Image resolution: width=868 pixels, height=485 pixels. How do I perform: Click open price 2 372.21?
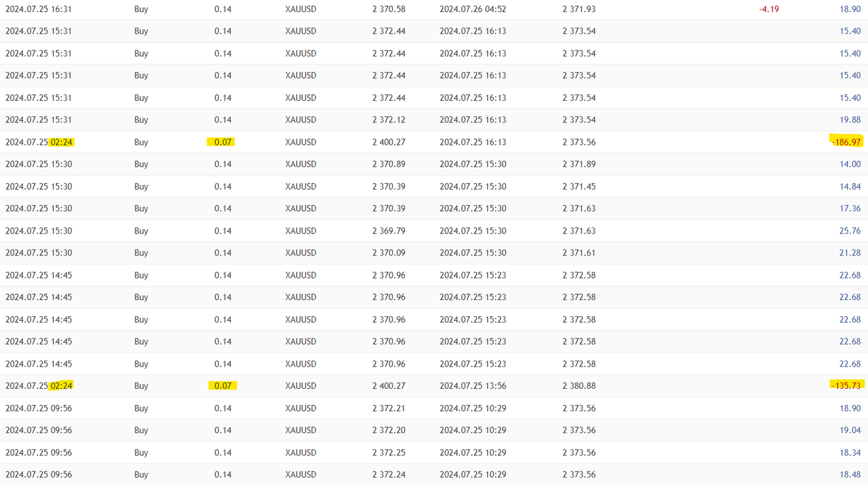pos(389,408)
